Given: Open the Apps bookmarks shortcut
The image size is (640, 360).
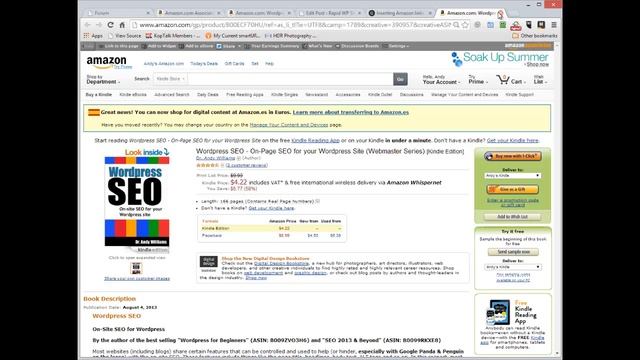Looking at the screenshot, I should point(93,36).
